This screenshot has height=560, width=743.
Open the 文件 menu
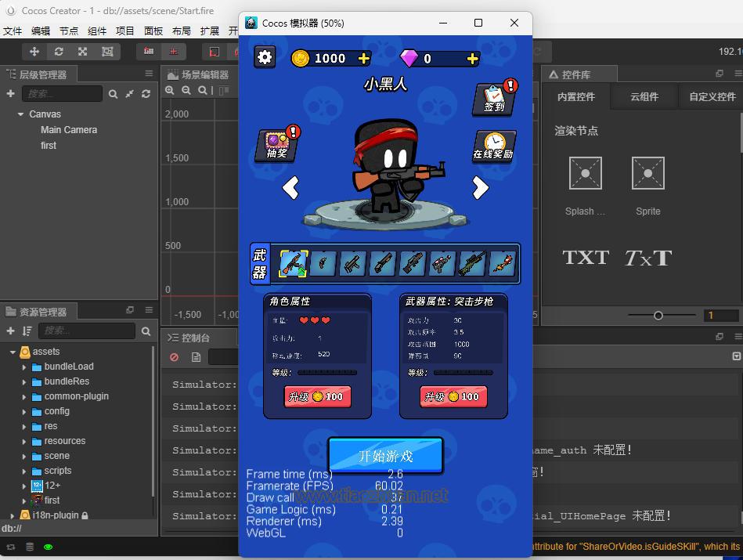(x=13, y=31)
